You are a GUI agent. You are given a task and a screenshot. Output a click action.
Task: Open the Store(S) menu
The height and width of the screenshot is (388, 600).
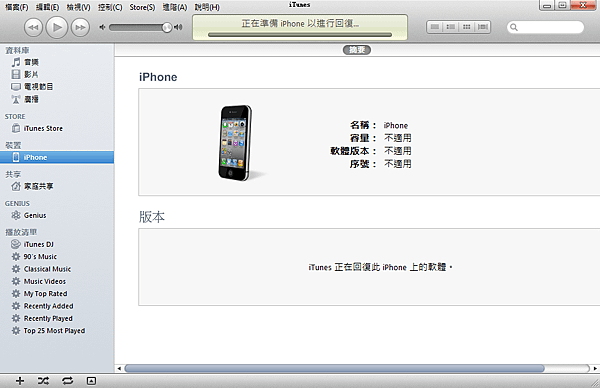pyautogui.click(x=142, y=7)
